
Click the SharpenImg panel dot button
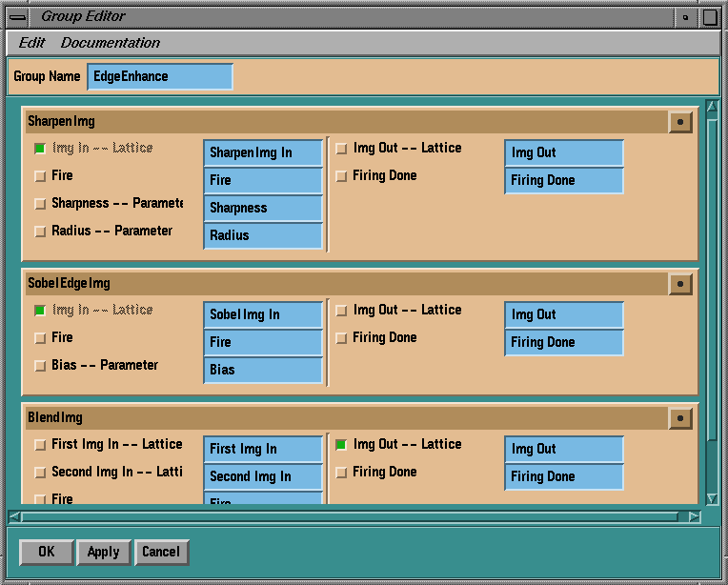(679, 122)
